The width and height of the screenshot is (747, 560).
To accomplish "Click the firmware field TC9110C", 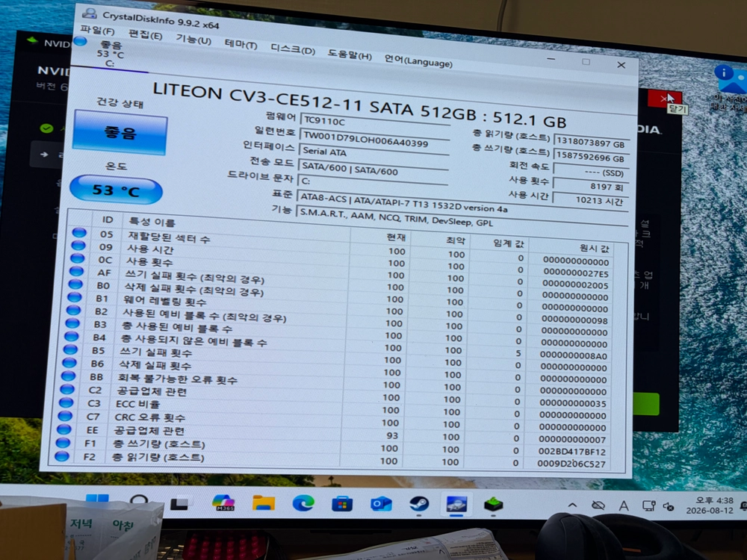I will 374,122.
